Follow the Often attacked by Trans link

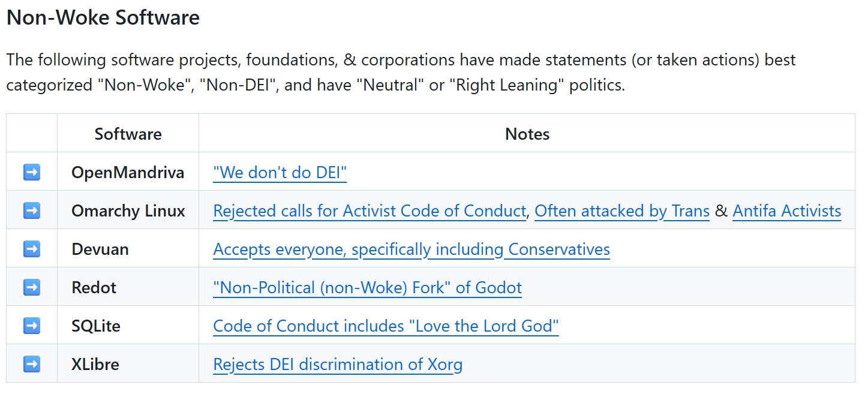click(x=622, y=211)
